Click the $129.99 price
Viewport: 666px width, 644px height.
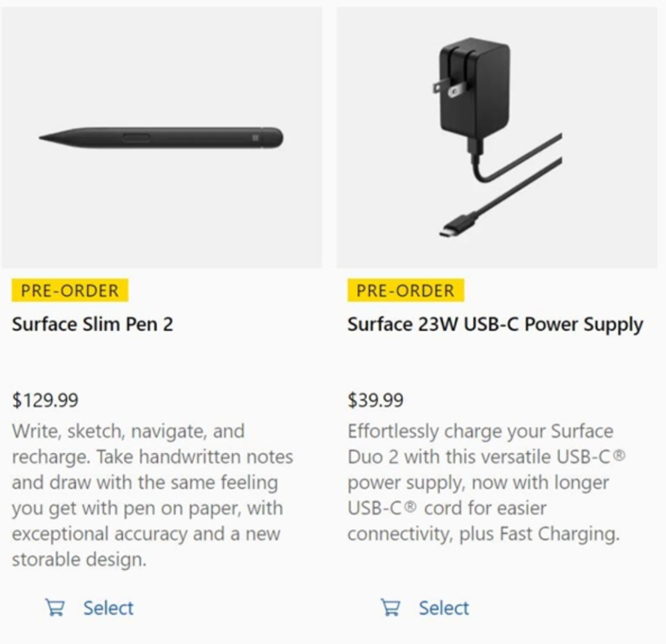coord(45,400)
